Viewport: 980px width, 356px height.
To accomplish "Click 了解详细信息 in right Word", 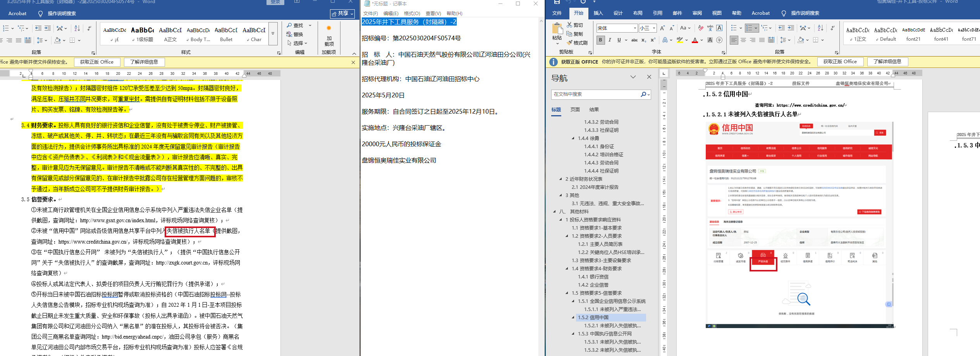I will tap(887, 62).
